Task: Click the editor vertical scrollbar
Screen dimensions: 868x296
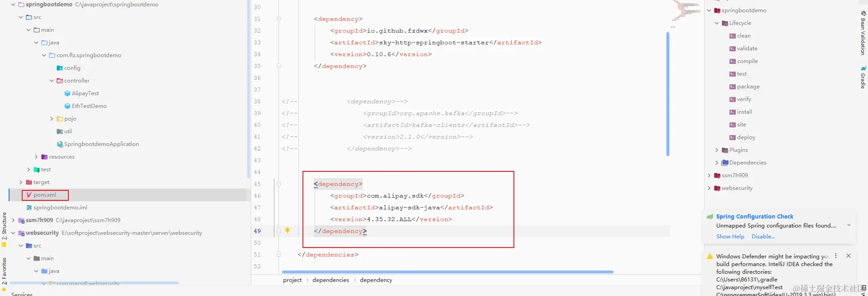Action: pyautogui.click(x=668, y=94)
